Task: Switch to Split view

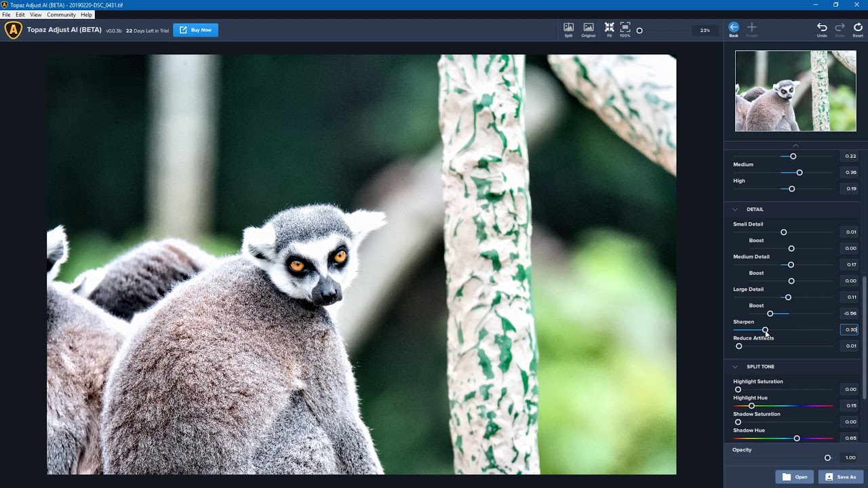Action: pos(568,30)
